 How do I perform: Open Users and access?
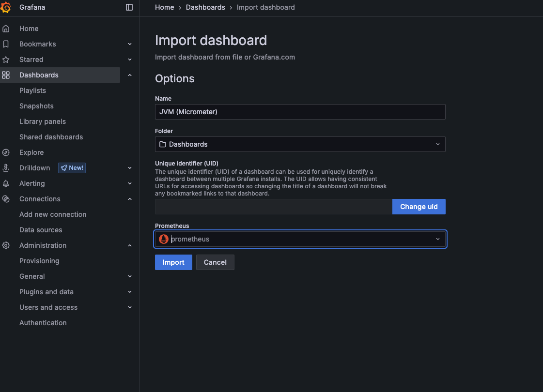pos(48,307)
